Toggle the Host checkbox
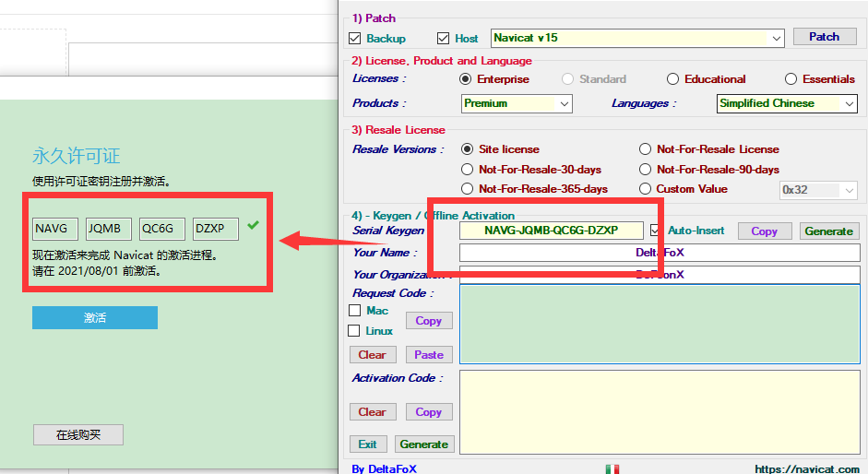Screen dimensions: 868x474 [x=443, y=38]
